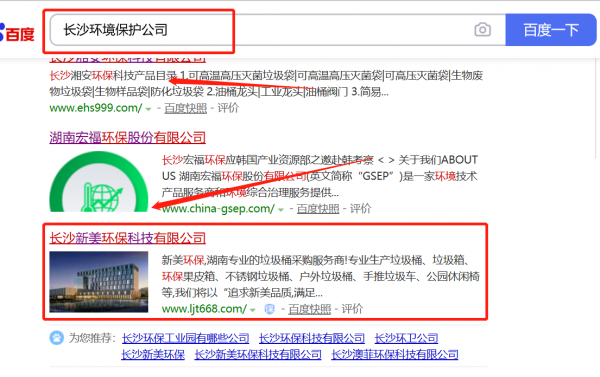600x377 pixels.
Task: Click the shield badge next to www.ljt668.com
Action: point(270,309)
